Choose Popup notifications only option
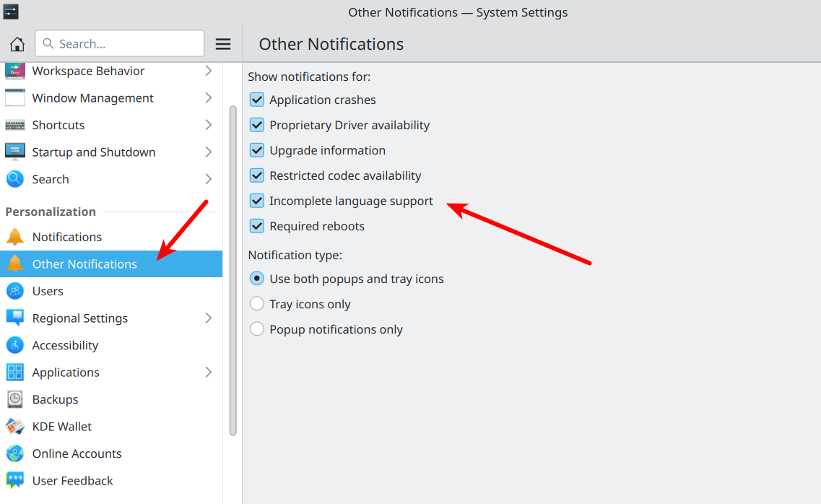821x504 pixels. [x=256, y=329]
